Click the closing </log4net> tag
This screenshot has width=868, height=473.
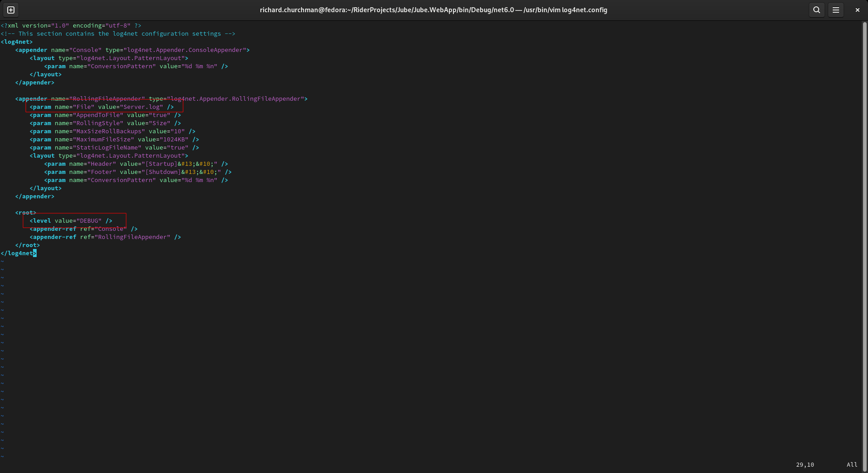tap(19, 253)
